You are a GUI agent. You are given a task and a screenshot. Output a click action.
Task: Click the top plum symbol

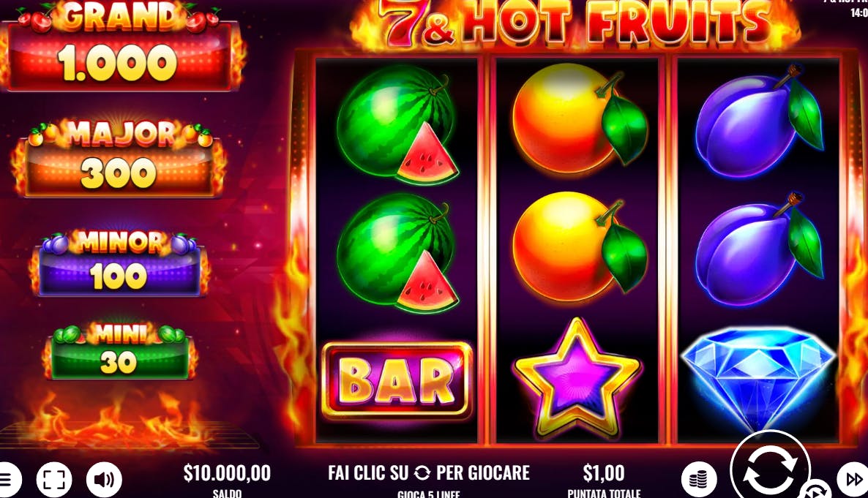760,121
